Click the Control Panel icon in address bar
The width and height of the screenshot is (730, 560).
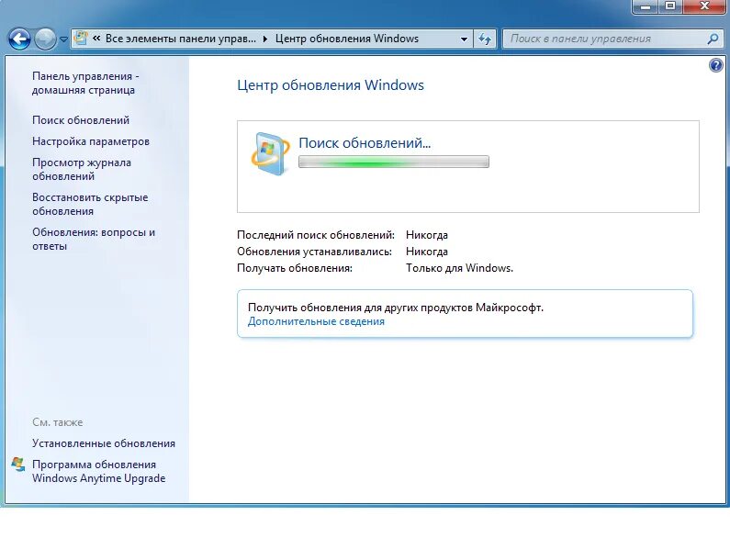(x=81, y=39)
